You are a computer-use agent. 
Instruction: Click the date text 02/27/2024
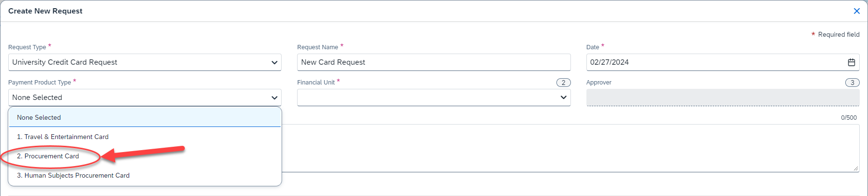coord(610,62)
